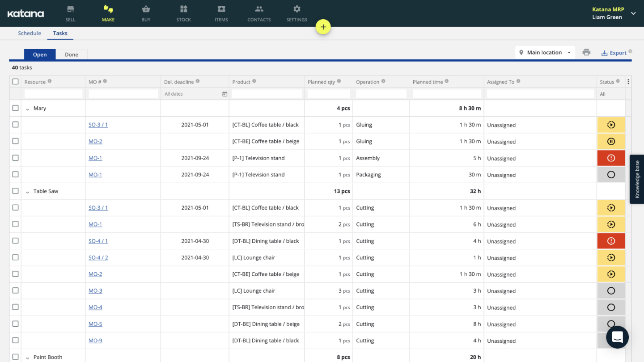644x362 pixels.
Task: Click the Resource filter input field
Action: (53, 94)
